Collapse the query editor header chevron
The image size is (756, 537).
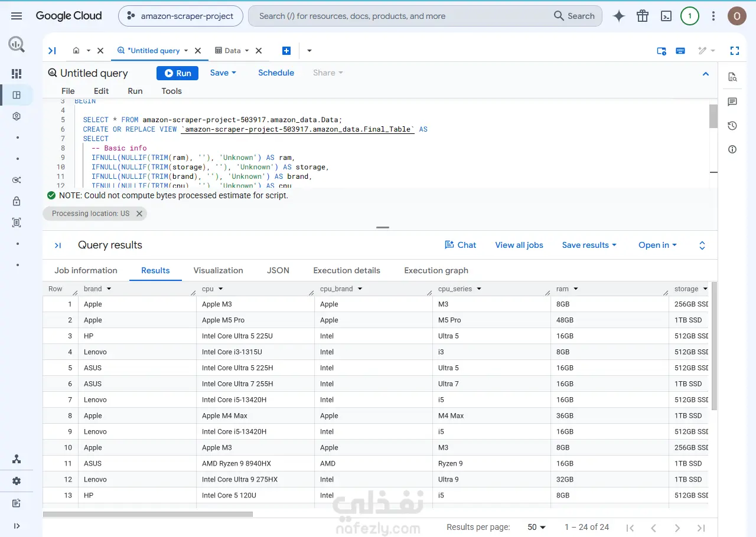[x=705, y=74]
